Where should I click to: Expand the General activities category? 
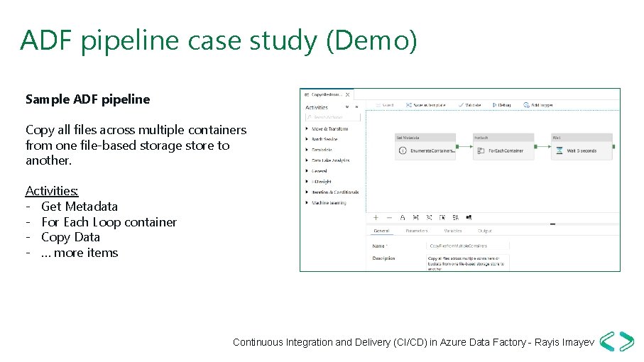tap(317, 171)
